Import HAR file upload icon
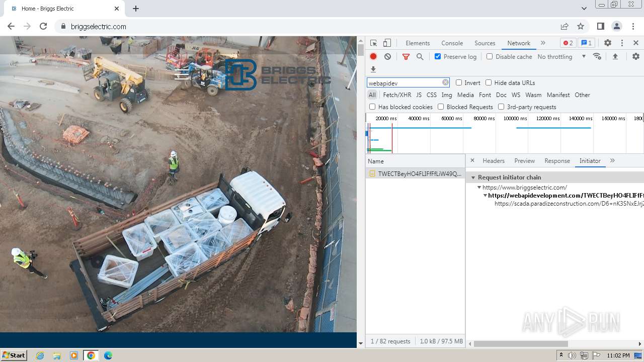 pyautogui.click(x=615, y=56)
